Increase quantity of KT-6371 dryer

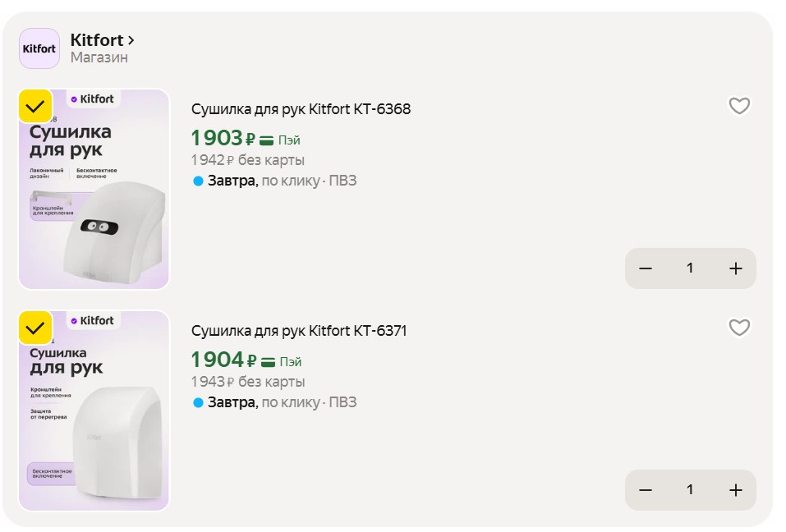point(735,490)
